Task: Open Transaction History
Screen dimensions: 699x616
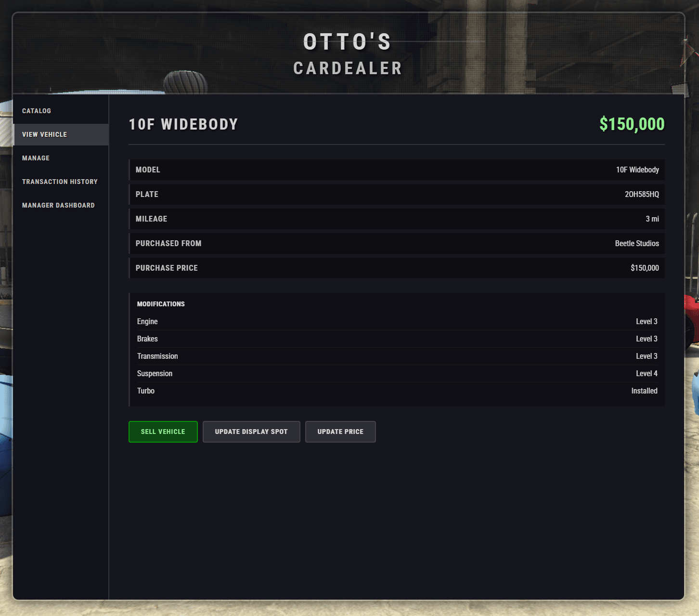Action: point(60,182)
